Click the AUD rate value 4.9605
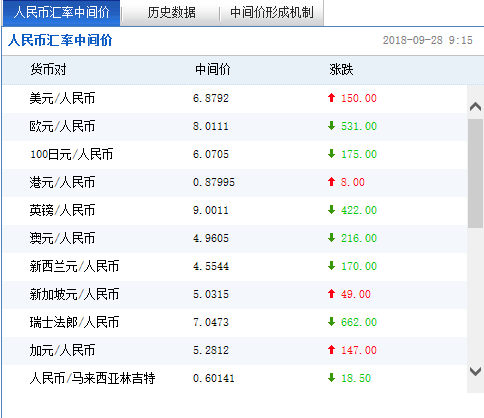The image size is (484, 418). tap(211, 238)
